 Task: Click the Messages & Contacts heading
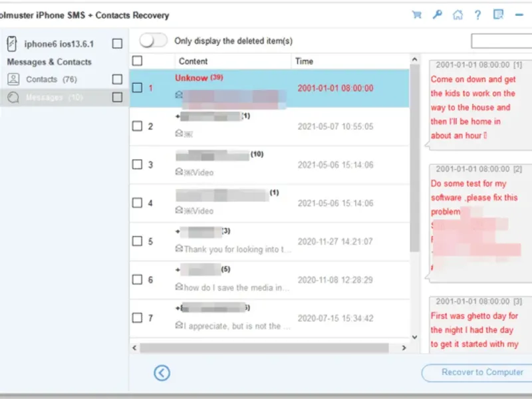click(49, 62)
